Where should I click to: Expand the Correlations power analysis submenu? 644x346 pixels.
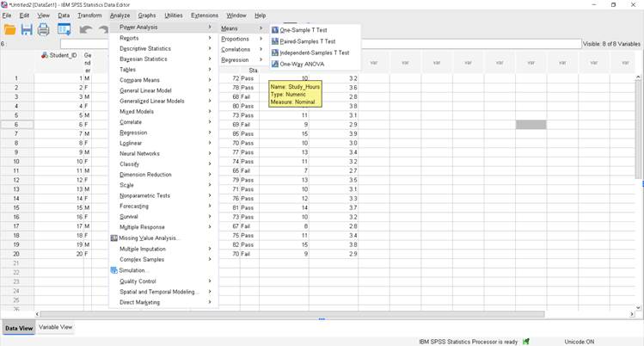[241, 50]
